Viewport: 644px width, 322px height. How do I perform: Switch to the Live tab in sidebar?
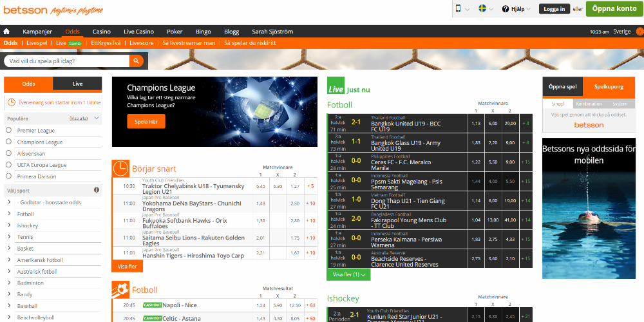pos(78,84)
